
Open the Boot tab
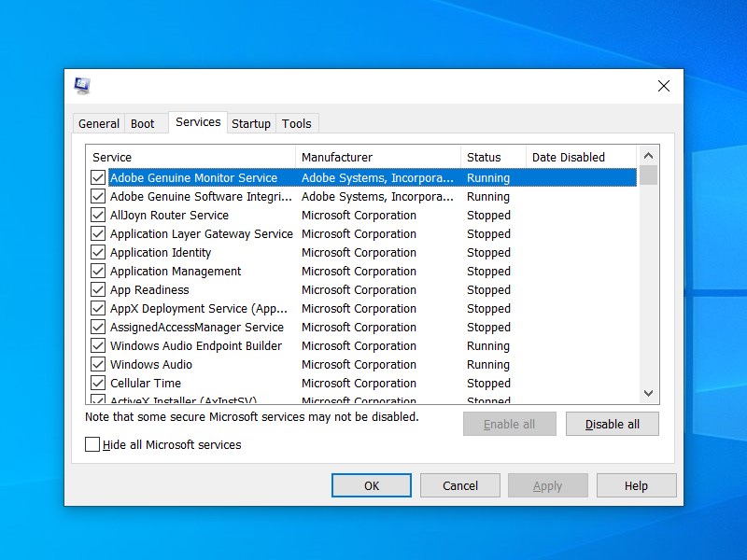[143, 124]
